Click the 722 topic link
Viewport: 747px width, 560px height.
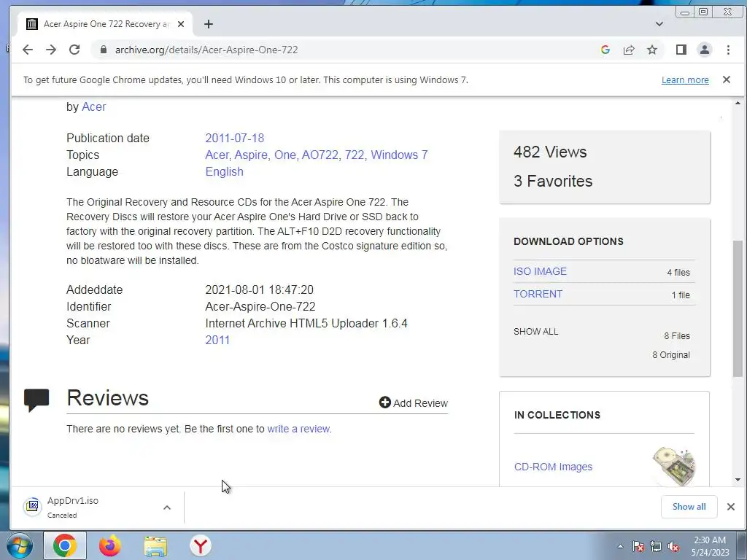click(355, 155)
